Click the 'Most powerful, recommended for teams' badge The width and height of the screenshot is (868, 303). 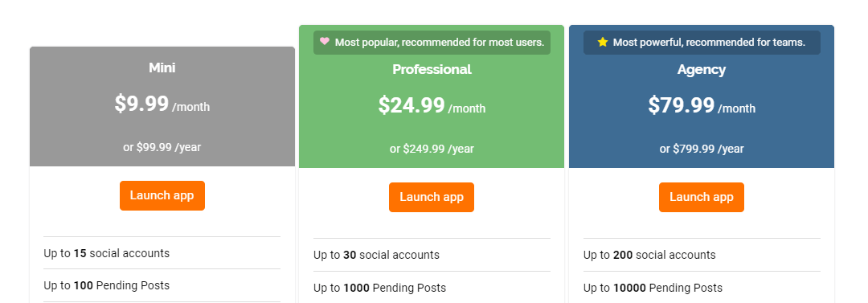pos(702,43)
